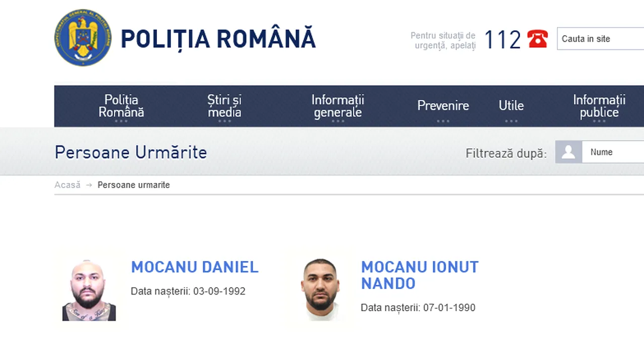The width and height of the screenshot is (644, 362).
Task: Expand the Prevenire menu
Action: point(443,106)
